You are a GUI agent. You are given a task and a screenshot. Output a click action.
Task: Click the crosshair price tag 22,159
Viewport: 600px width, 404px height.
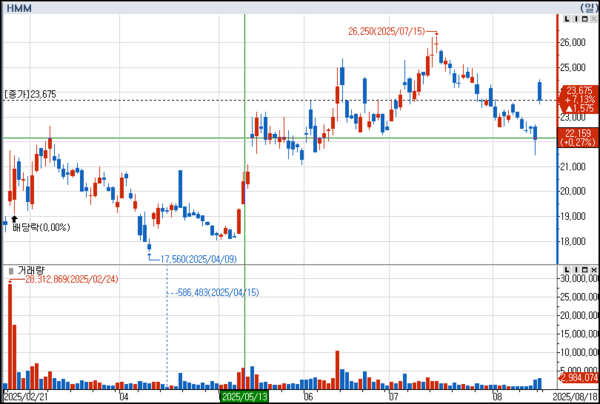[579, 133]
